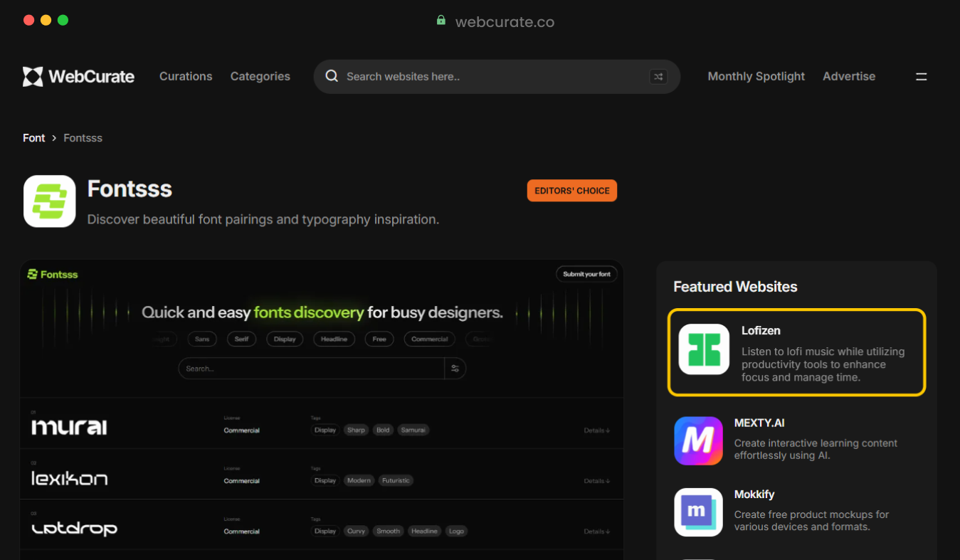Open the Lofizen featured website title

(761, 331)
